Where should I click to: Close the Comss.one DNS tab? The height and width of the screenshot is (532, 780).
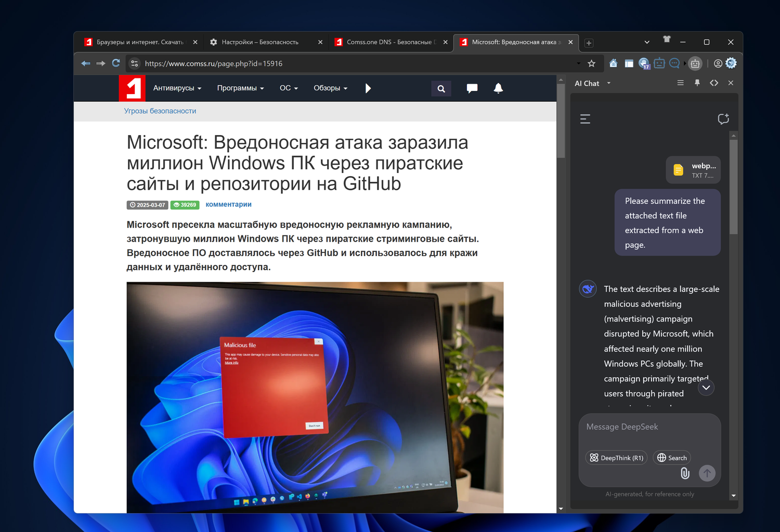[446, 42]
